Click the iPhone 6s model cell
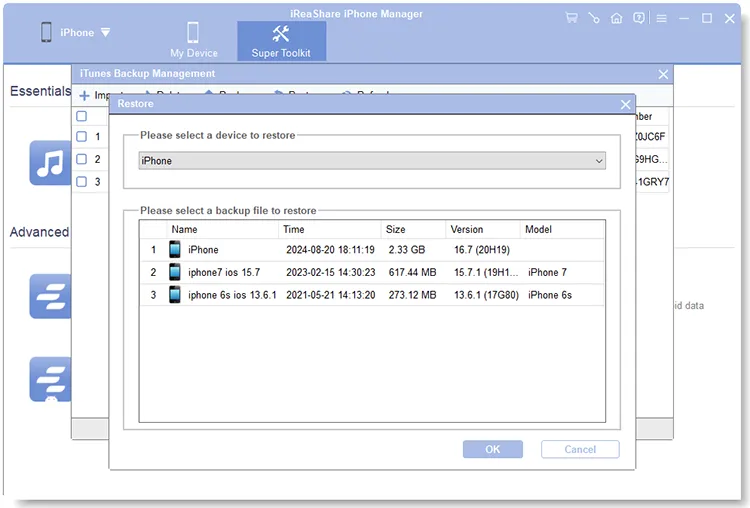This screenshot has width=750, height=508. tap(550, 295)
